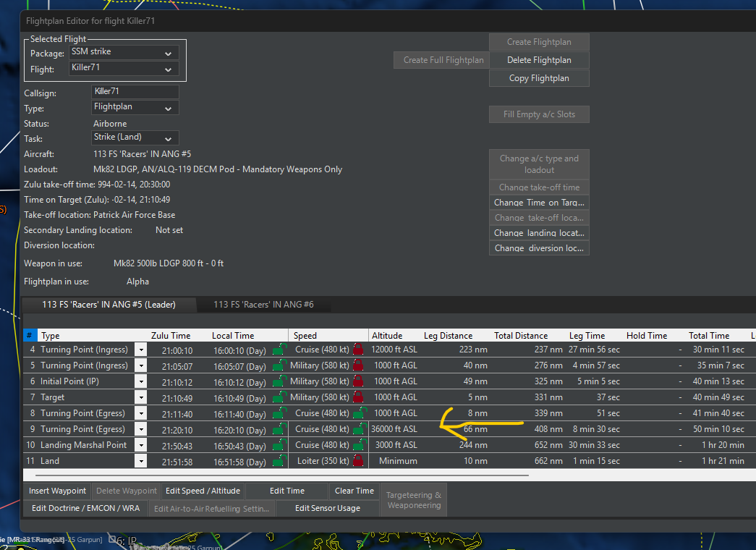
Task: Click Delete Flightplan button
Action: pyautogui.click(x=539, y=60)
